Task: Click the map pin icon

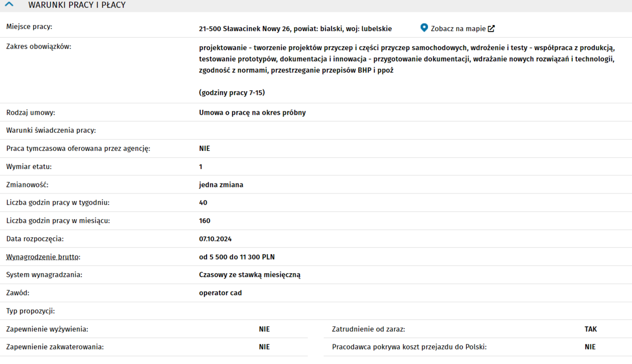Action: tap(424, 28)
